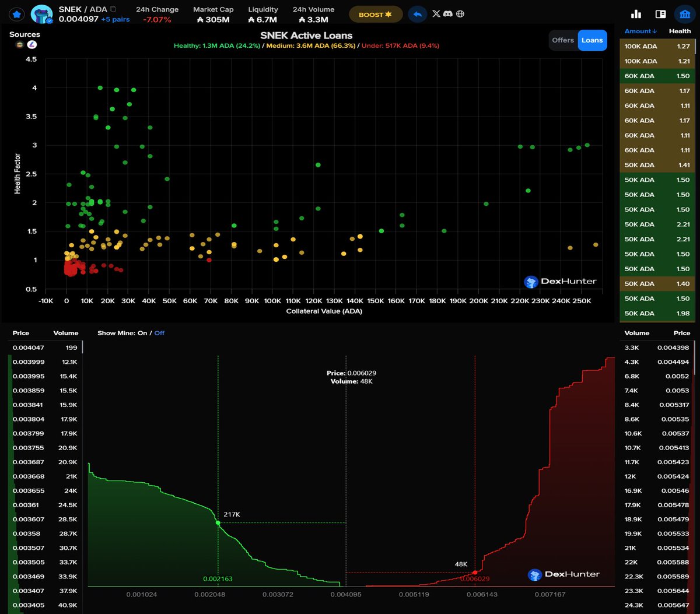Click the BOOST button
700x614 pixels.
pyautogui.click(x=376, y=14)
